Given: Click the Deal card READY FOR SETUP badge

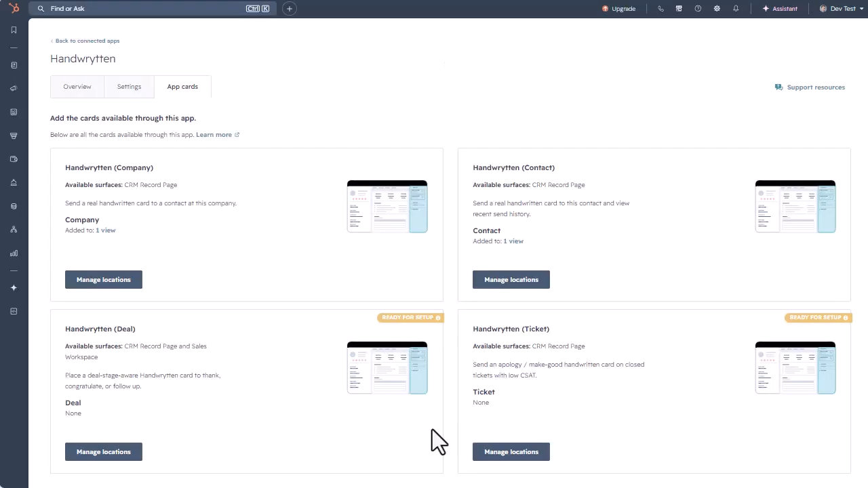Looking at the screenshot, I should pyautogui.click(x=411, y=318).
